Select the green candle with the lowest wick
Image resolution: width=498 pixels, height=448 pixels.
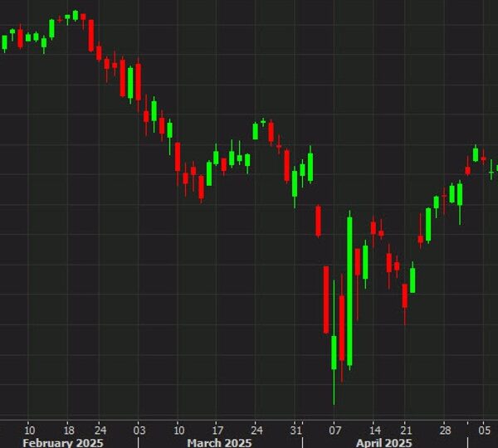click(334, 353)
